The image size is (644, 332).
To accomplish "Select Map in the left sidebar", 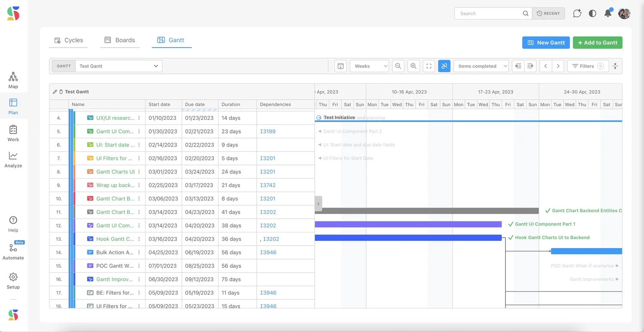I will [13, 79].
